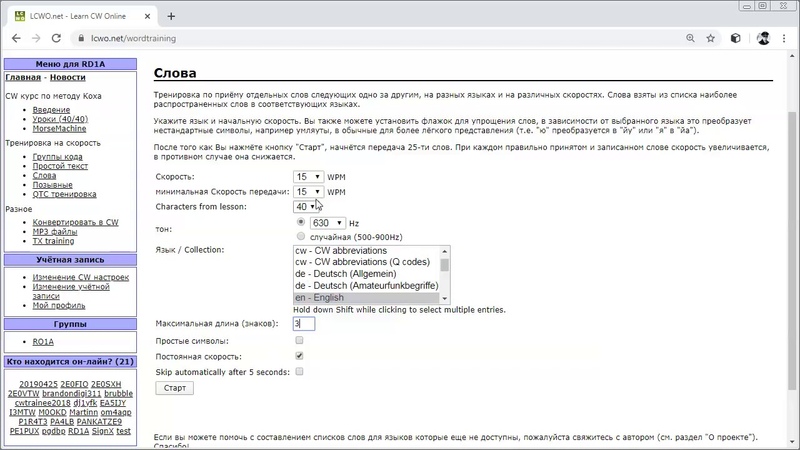Open the MorseMachine link

click(x=59, y=129)
